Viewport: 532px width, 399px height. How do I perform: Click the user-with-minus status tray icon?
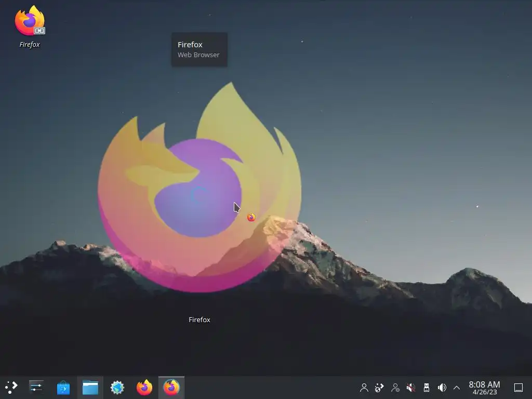coord(395,388)
